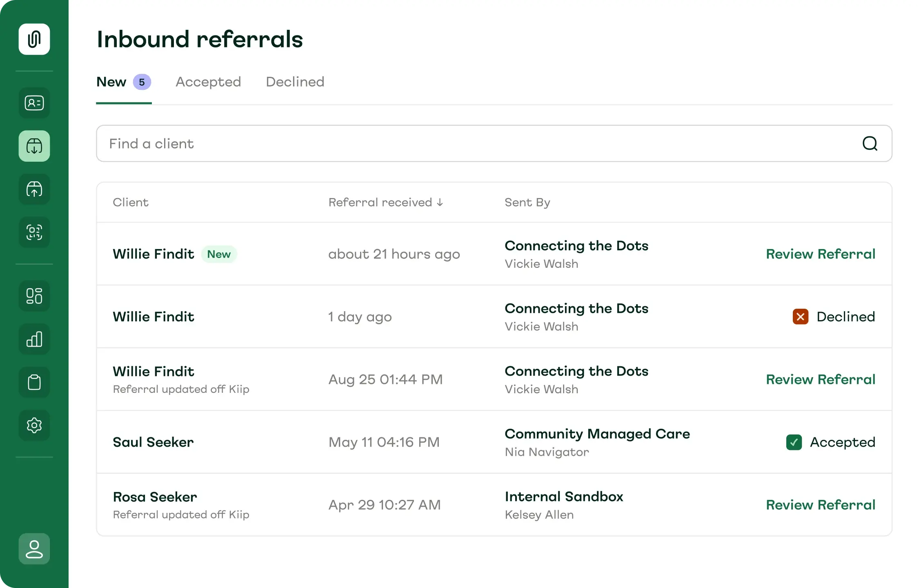921x588 pixels.
Task: Click the Kelsey Allen name
Action: (539, 515)
